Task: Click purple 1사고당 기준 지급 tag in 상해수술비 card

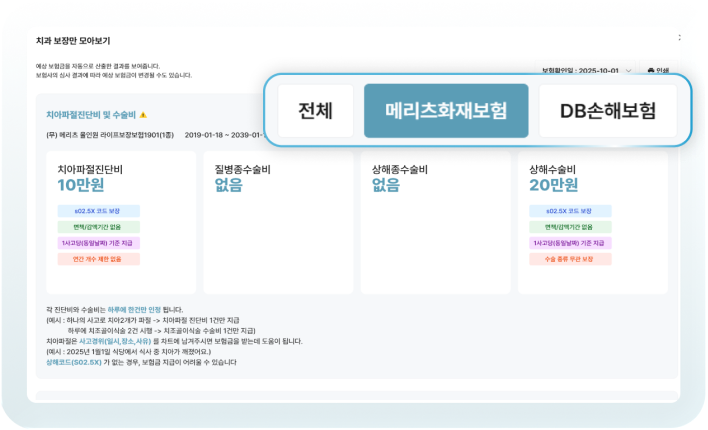Action: tap(569, 243)
